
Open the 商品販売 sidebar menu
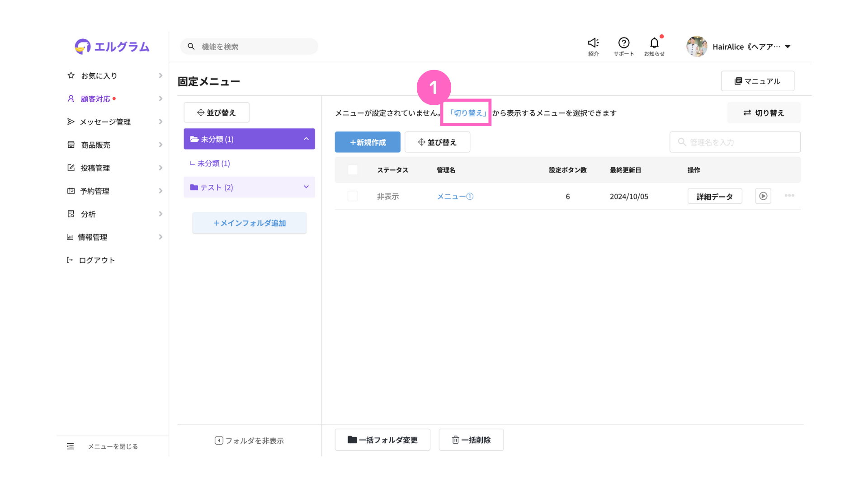[115, 145]
